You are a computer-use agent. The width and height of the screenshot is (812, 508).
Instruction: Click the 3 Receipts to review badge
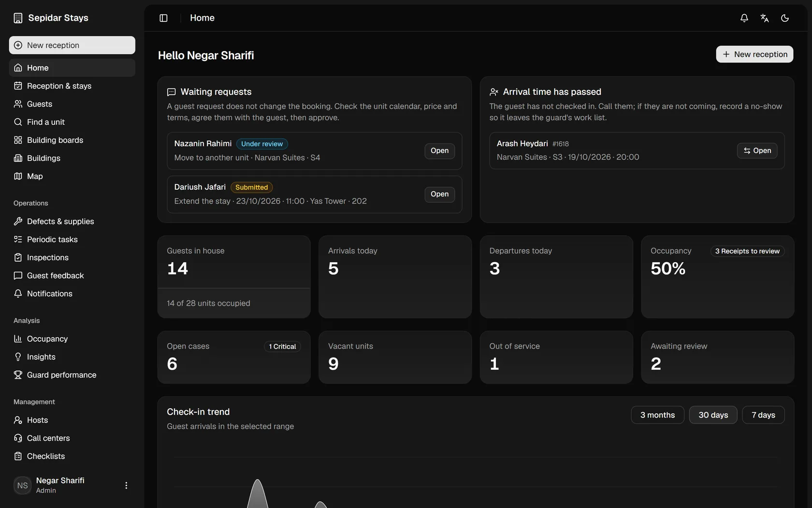click(x=747, y=251)
